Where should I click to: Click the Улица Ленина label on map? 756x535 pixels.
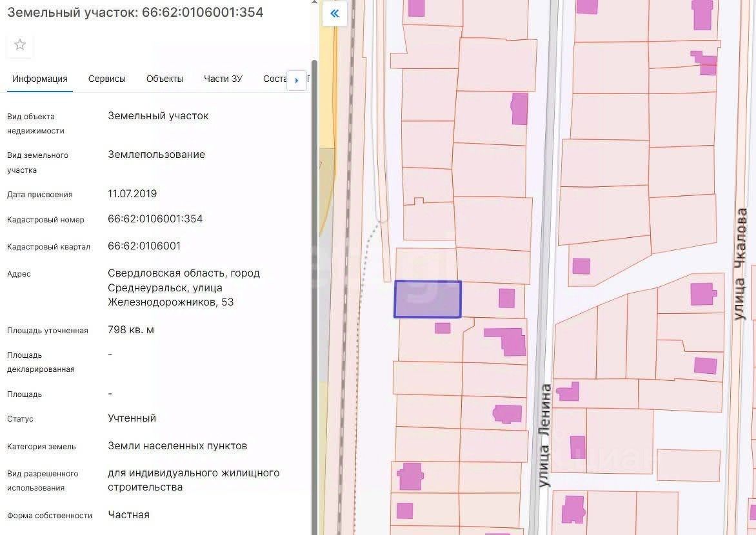[x=545, y=436]
